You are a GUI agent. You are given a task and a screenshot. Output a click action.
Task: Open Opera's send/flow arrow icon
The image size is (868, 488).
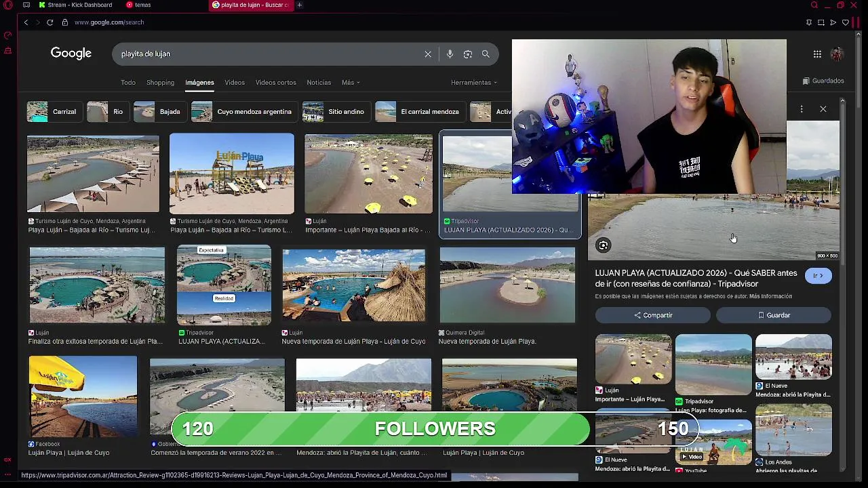[833, 22]
